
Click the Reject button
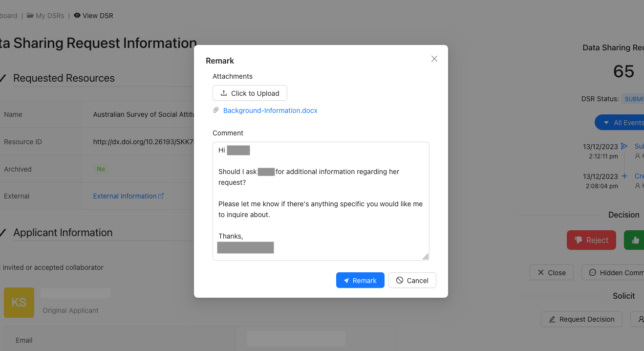pyautogui.click(x=591, y=240)
